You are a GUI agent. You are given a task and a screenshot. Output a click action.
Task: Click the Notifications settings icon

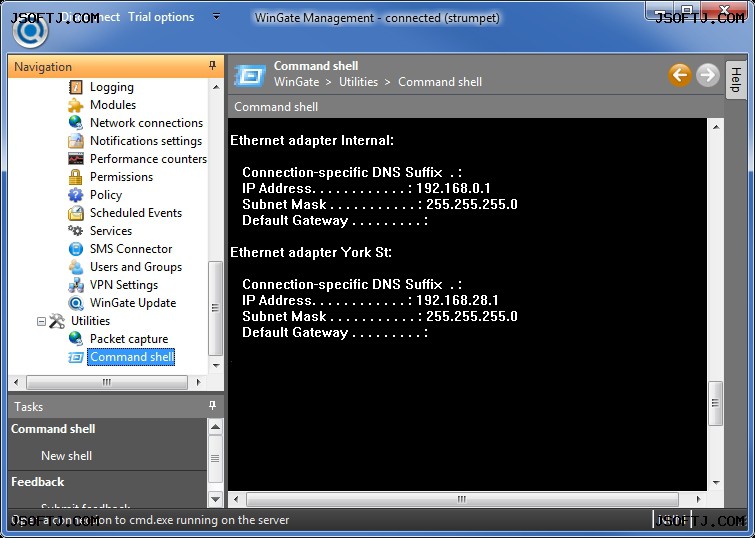(x=76, y=141)
